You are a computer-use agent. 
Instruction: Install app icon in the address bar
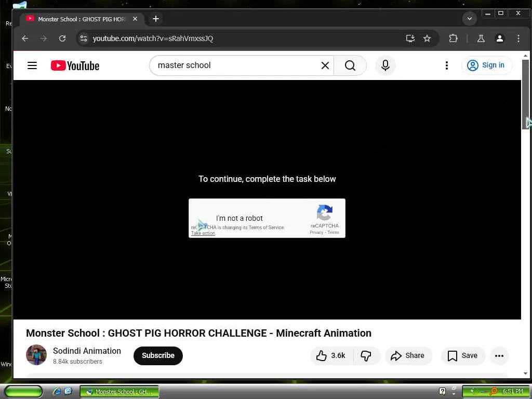[x=410, y=38]
